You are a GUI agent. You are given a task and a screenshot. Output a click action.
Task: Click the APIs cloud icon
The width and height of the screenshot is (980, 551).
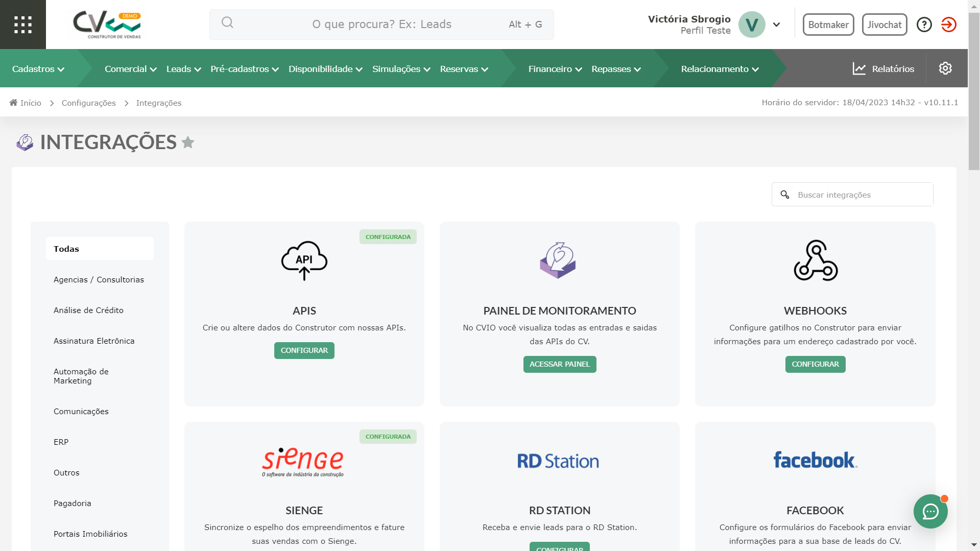pos(304,260)
